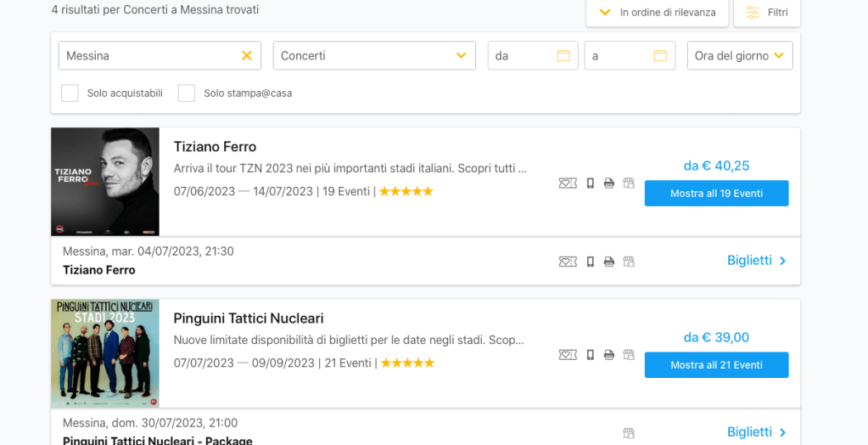Click shop icon in Pinguini Package event row
Viewport: 868px width, 445px height.
(629, 433)
